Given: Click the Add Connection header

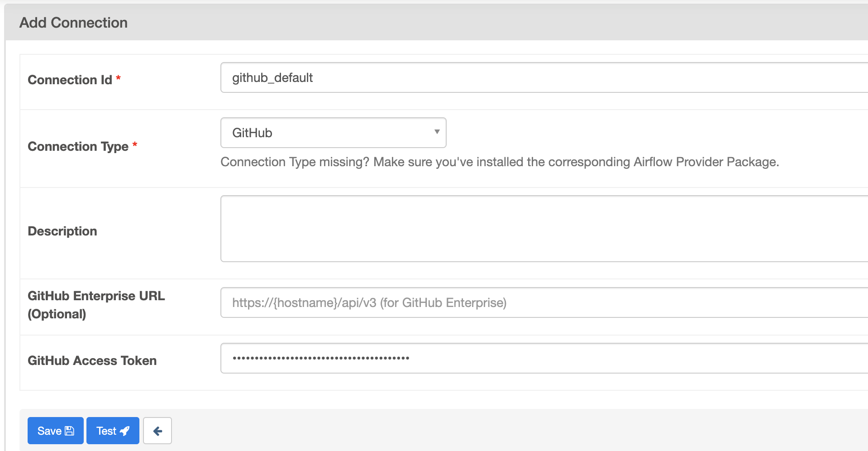Looking at the screenshot, I should 73,22.
